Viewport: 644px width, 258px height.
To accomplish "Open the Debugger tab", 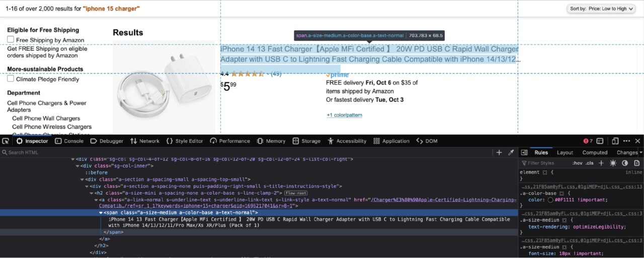I will coord(107,141).
